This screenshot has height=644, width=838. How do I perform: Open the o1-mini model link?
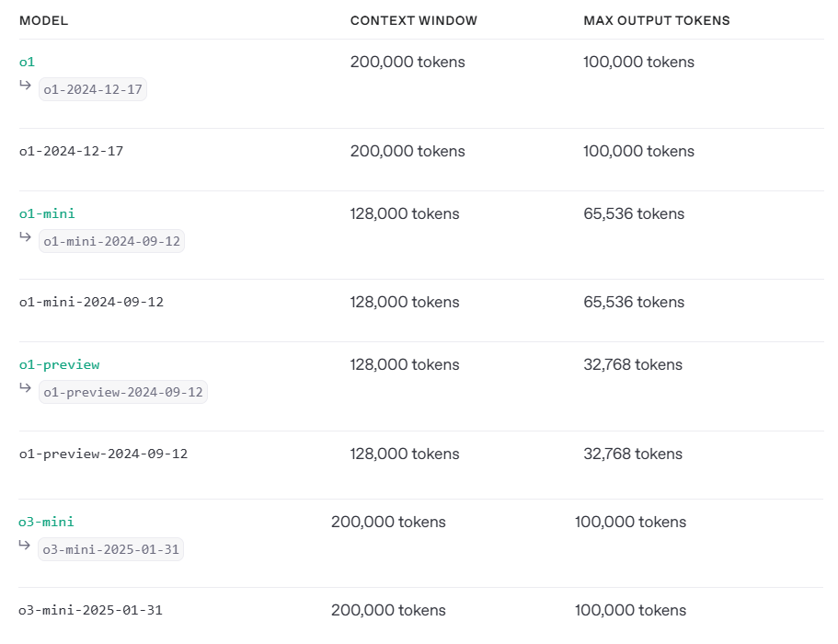47,213
